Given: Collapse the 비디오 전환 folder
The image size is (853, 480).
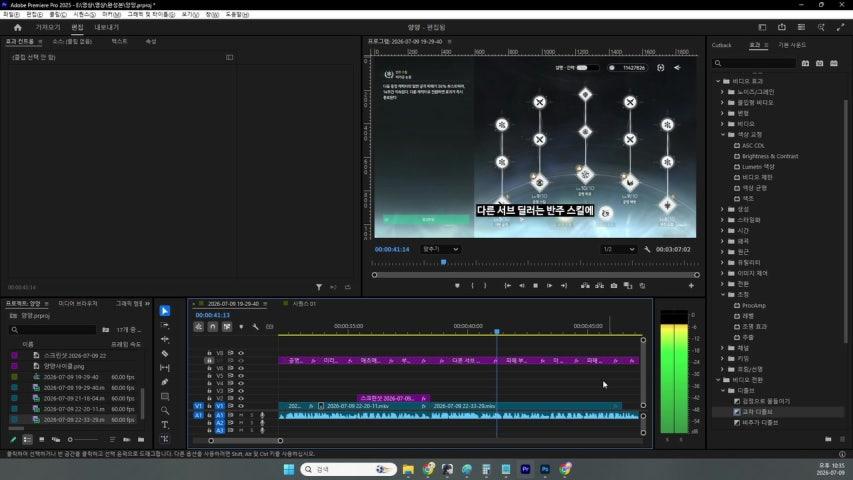Looking at the screenshot, I should click(718, 380).
